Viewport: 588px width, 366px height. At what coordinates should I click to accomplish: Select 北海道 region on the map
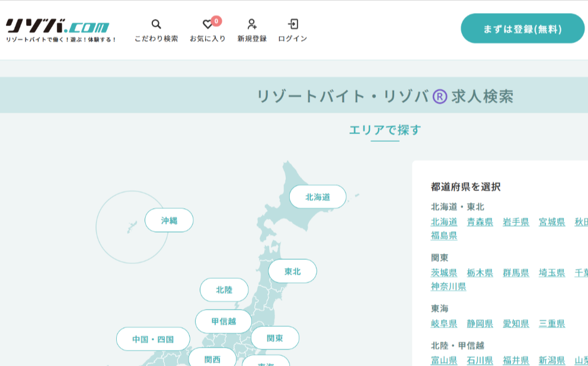point(317,197)
